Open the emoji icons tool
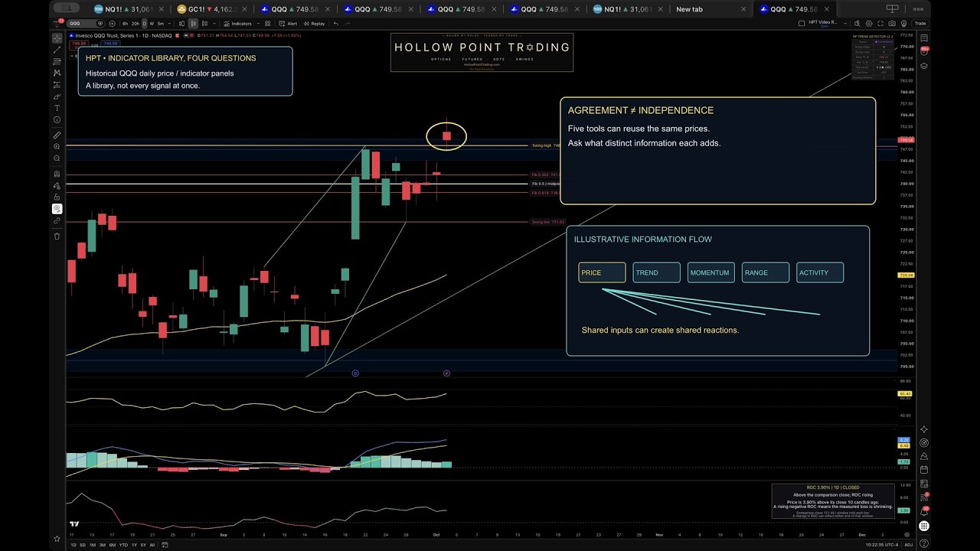 pos(57,119)
